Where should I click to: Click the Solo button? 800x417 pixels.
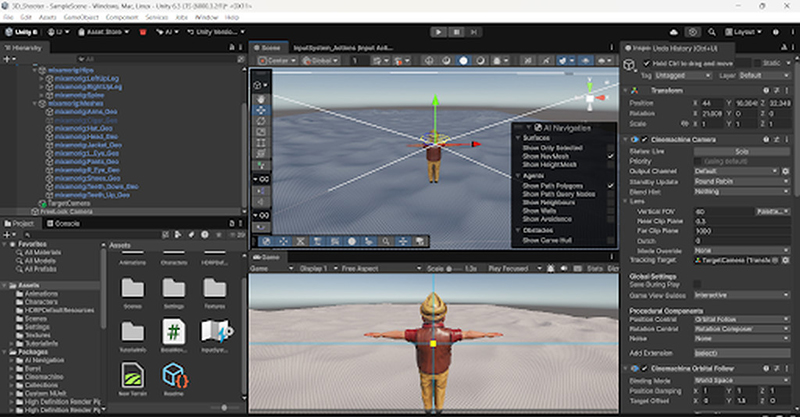(x=742, y=152)
